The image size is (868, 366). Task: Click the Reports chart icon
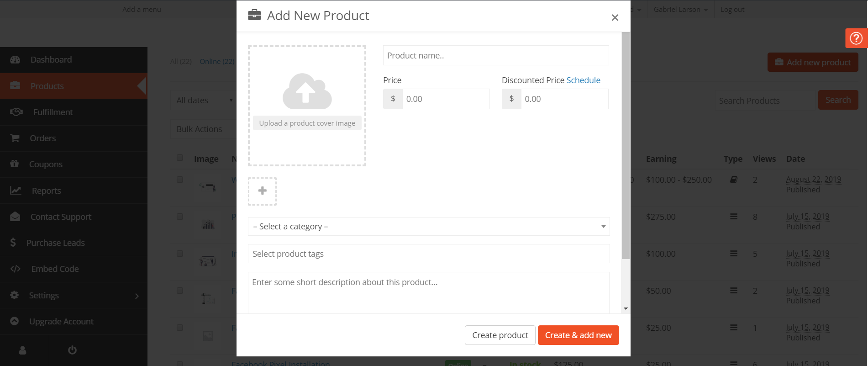[16, 191]
